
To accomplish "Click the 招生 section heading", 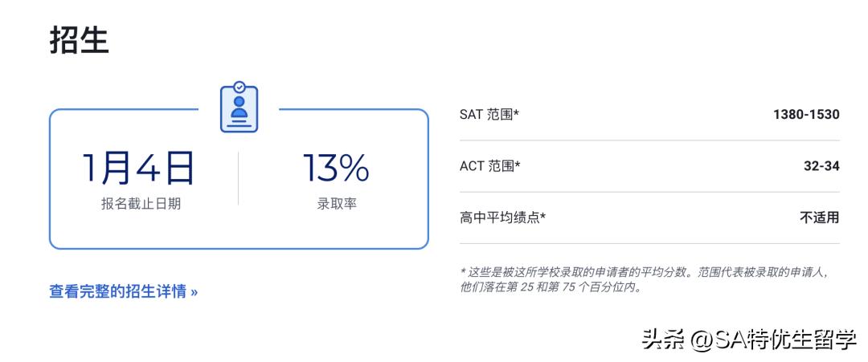I will (79, 39).
